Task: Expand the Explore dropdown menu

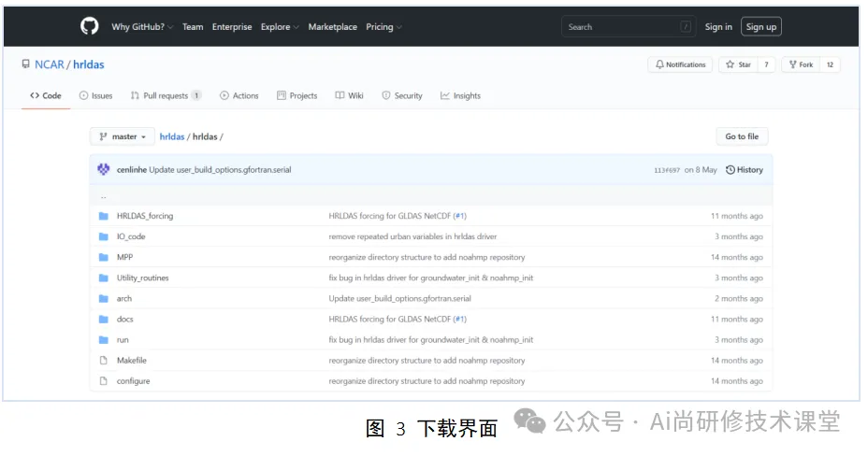Action: click(280, 26)
